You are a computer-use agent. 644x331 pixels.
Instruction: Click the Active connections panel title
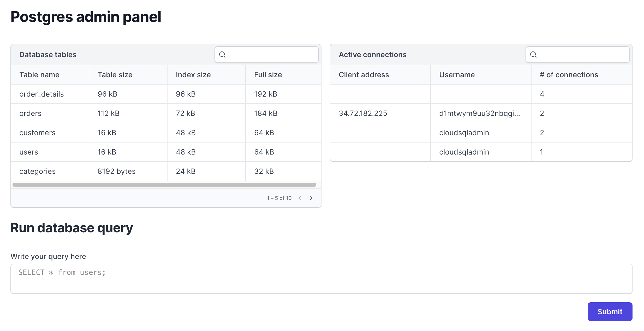[373, 55]
